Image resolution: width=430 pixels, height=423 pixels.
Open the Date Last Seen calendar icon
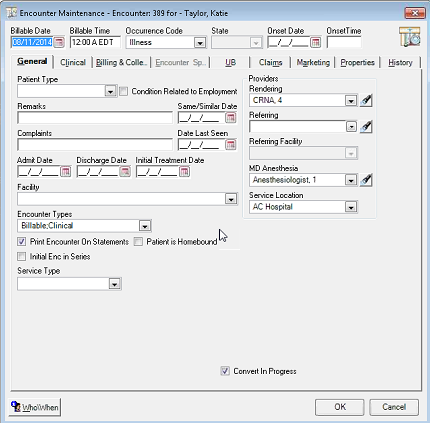coord(231,145)
